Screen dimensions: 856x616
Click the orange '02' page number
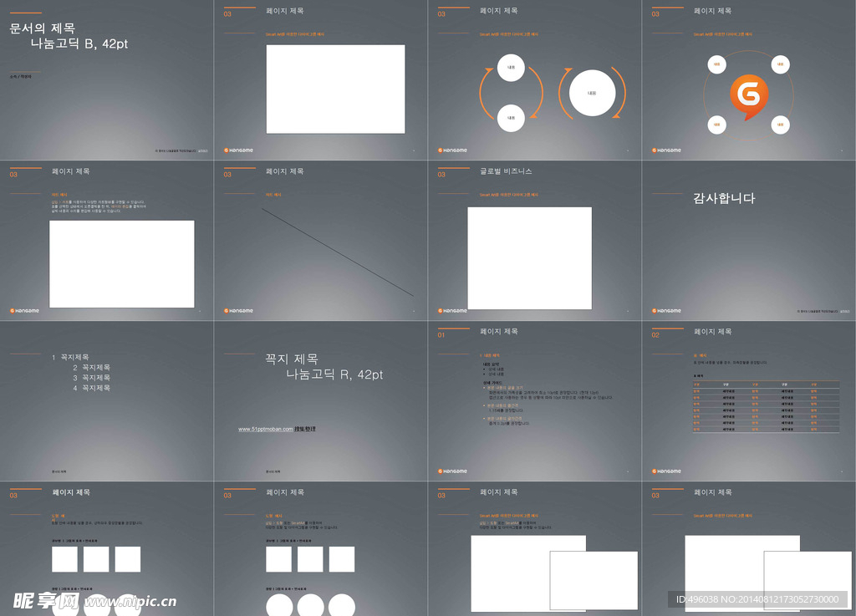tap(655, 335)
